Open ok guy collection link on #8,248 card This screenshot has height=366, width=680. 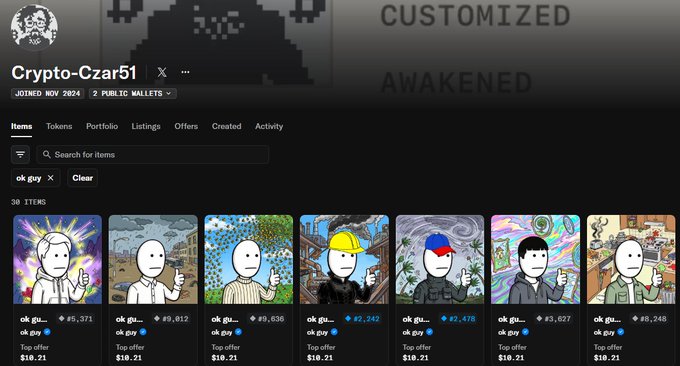click(x=604, y=332)
